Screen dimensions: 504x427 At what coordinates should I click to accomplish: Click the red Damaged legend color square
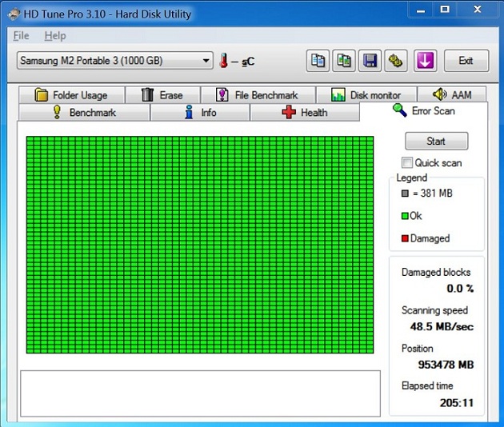pyautogui.click(x=406, y=238)
